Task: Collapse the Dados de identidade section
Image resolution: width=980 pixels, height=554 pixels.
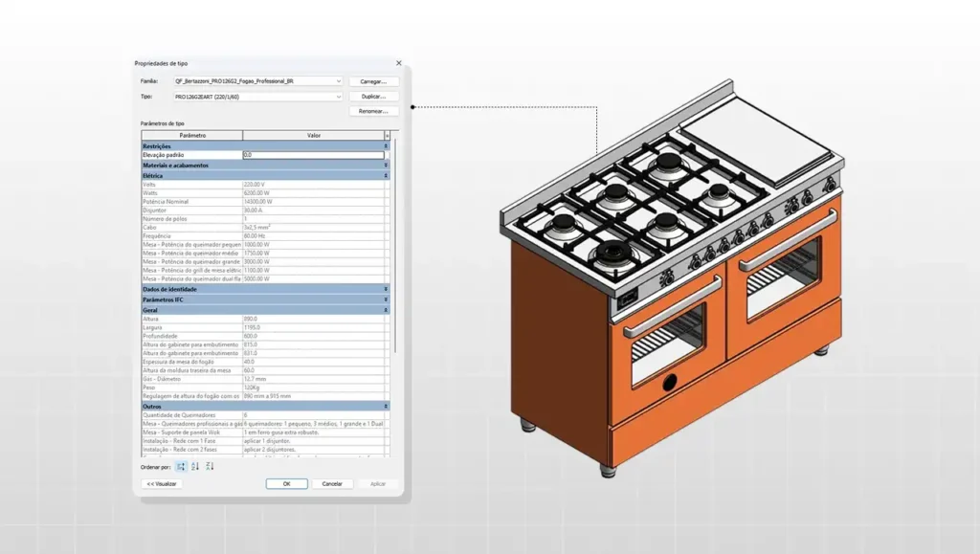Action: pyautogui.click(x=386, y=288)
